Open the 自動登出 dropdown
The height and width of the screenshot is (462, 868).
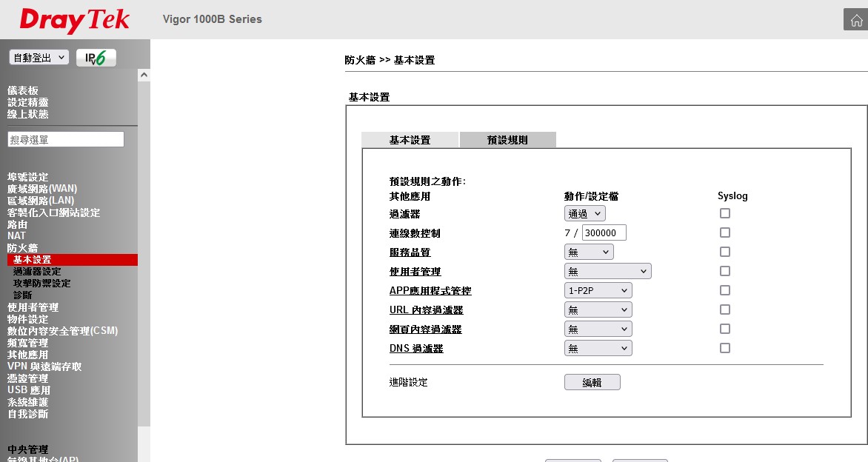[x=39, y=58]
